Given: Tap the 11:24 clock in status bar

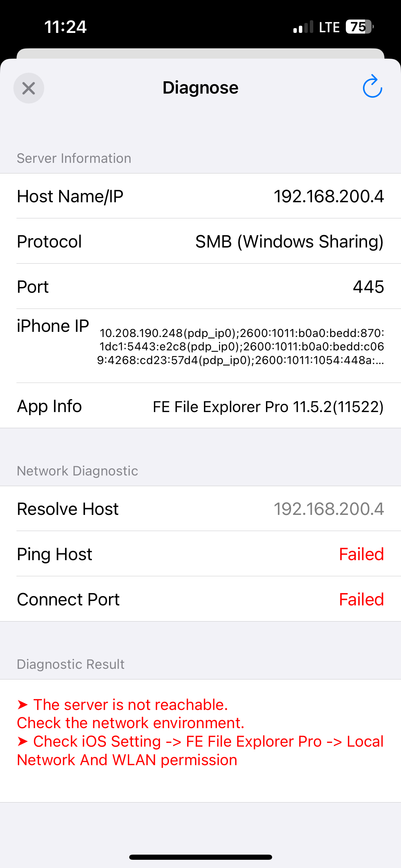Looking at the screenshot, I should click(65, 27).
